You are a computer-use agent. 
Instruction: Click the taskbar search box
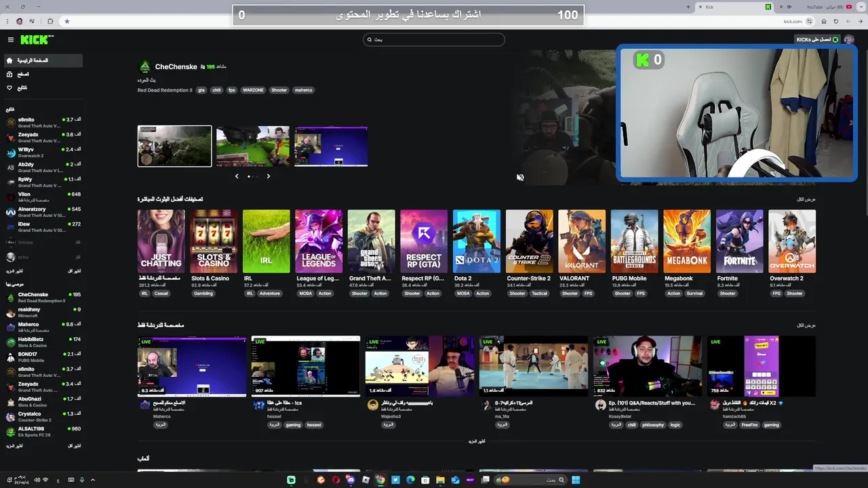(531, 480)
